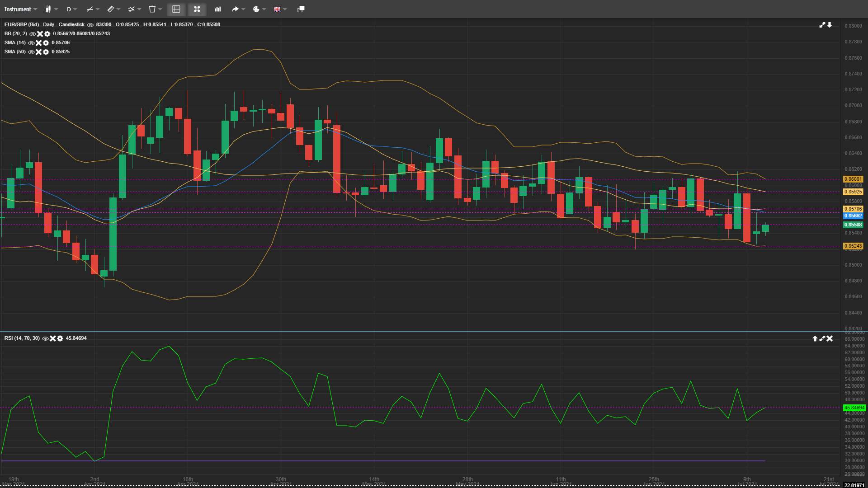Click the SMA (50) indicator label
The image size is (868, 488).
15,52
